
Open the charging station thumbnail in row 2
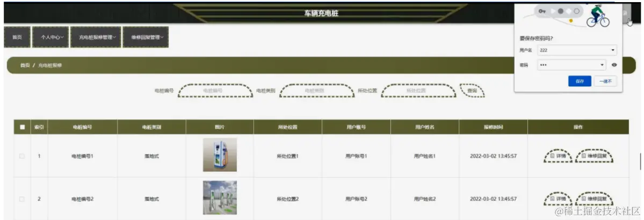pyautogui.click(x=220, y=197)
